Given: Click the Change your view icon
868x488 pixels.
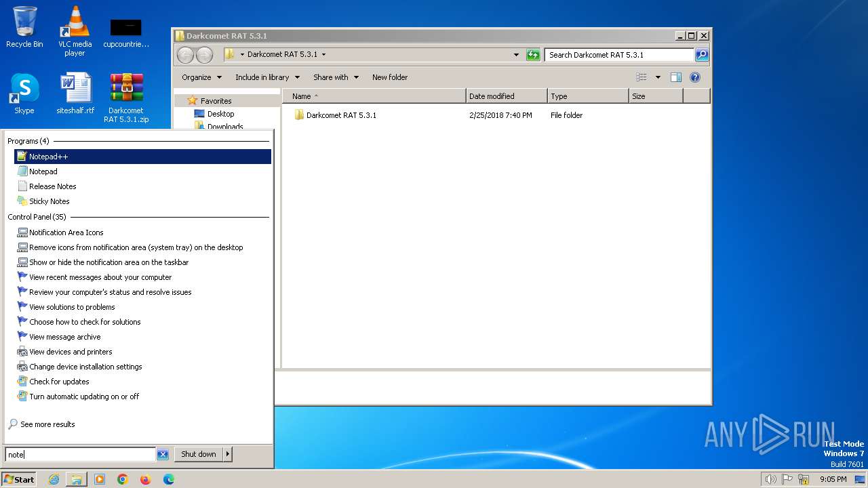Looking at the screenshot, I should [x=642, y=77].
